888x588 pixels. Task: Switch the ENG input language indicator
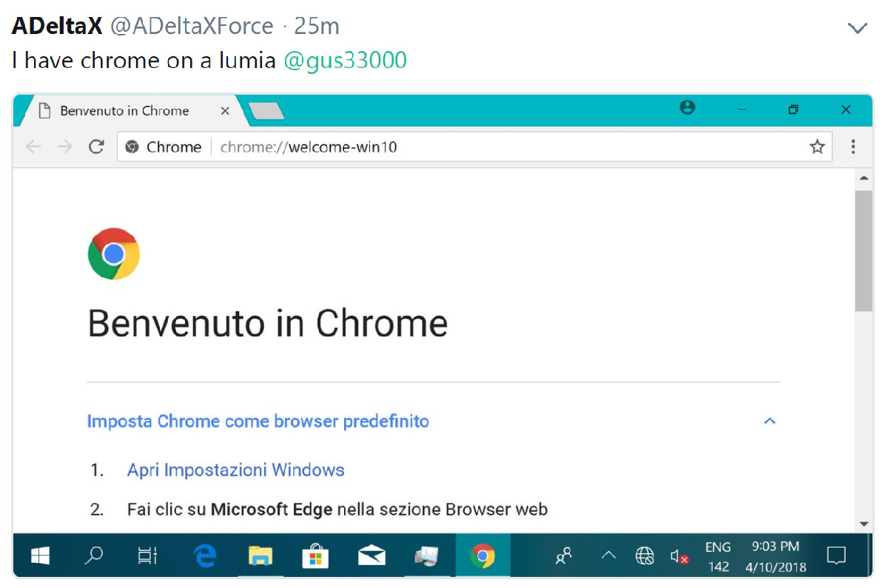(x=718, y=557)
